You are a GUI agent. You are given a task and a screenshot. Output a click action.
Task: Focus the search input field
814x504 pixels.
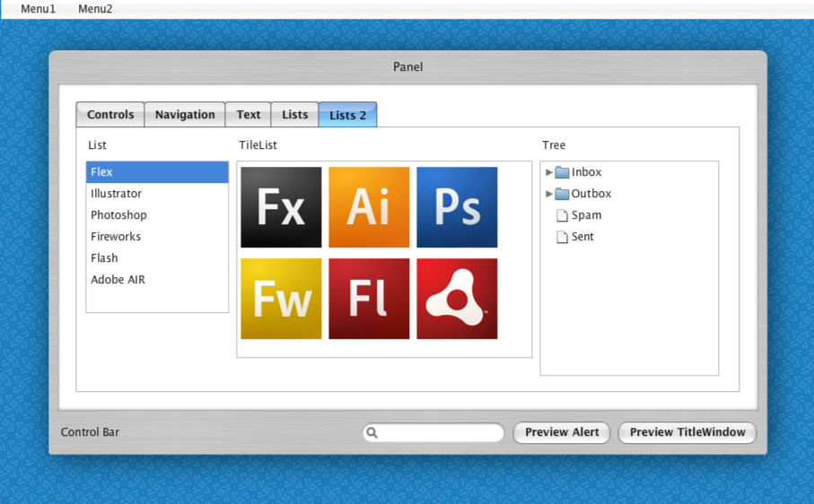433,432
